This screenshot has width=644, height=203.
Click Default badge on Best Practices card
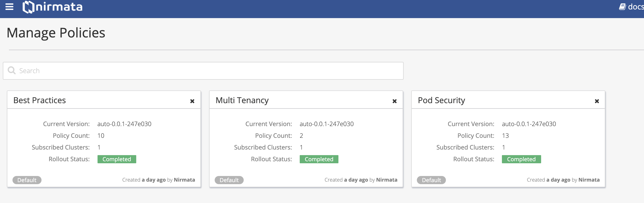[x=27, y=180]
